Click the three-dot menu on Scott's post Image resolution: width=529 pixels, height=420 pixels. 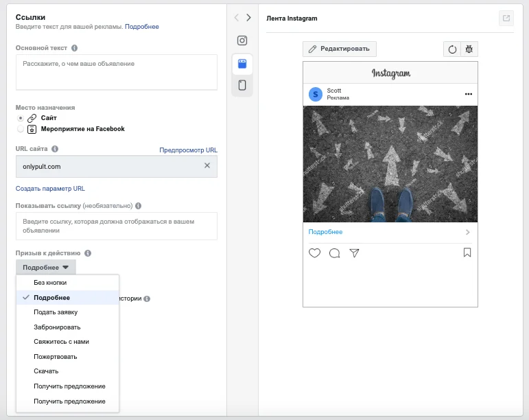(x=469, y=94)
